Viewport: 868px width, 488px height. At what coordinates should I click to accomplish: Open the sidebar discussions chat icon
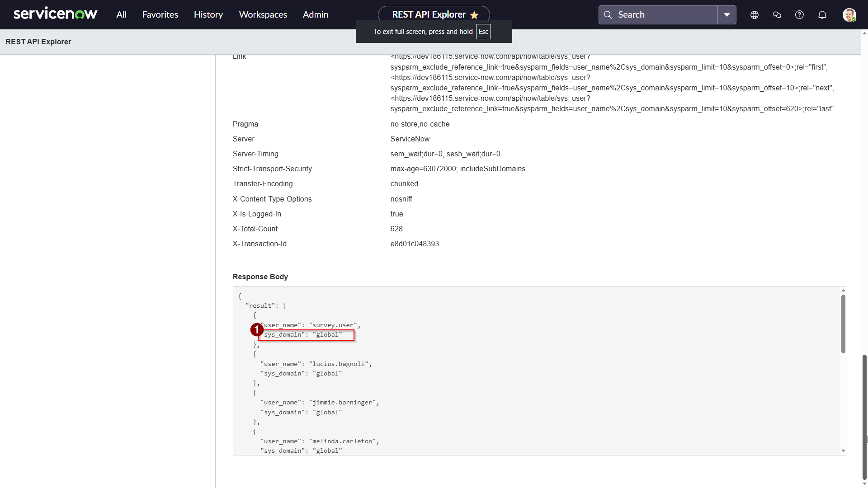coord(777,15)
